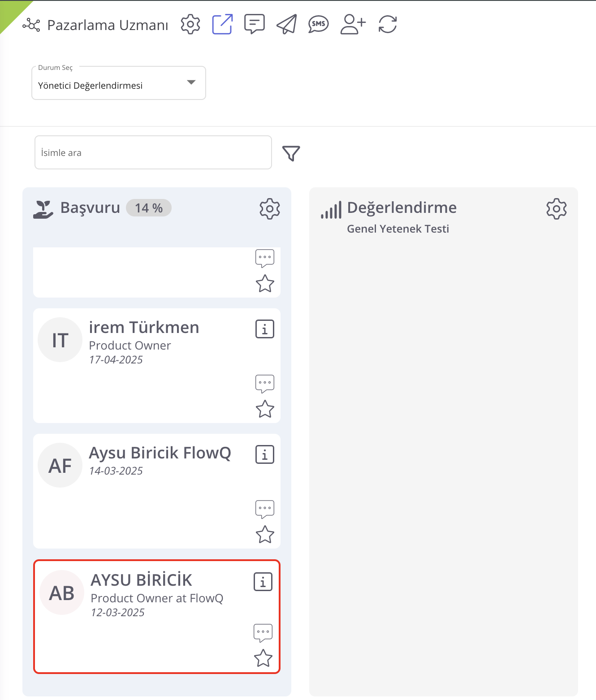
Task: Open the message note icon in toolbar
Action: point(254,24)
